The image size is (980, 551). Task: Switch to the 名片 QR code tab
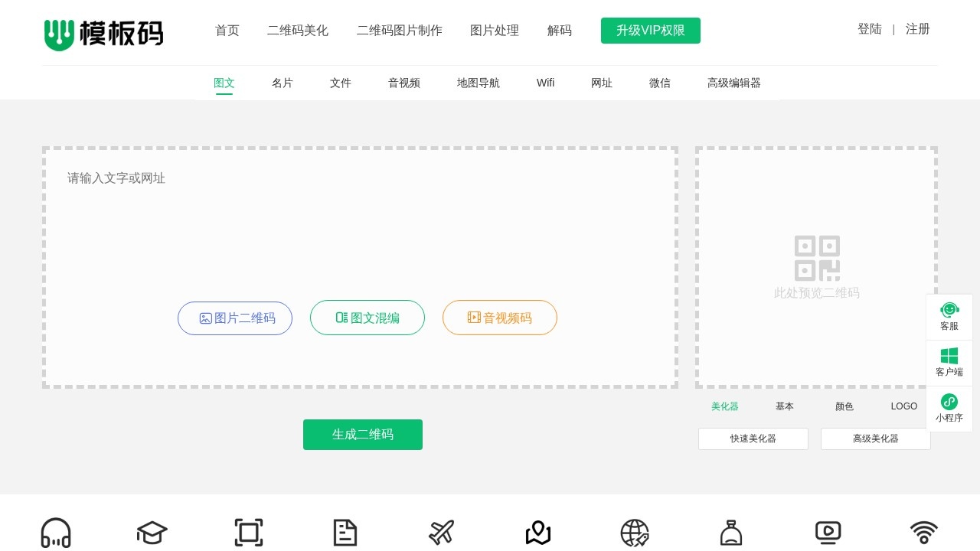pyautogui.click(x=283, y=83)
